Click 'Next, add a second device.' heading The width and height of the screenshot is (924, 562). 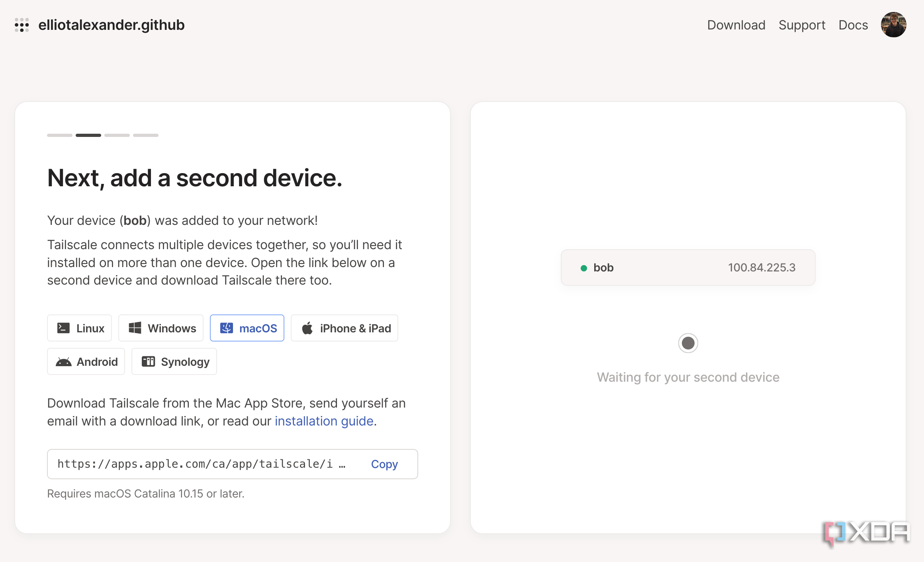tap(195, 178)
